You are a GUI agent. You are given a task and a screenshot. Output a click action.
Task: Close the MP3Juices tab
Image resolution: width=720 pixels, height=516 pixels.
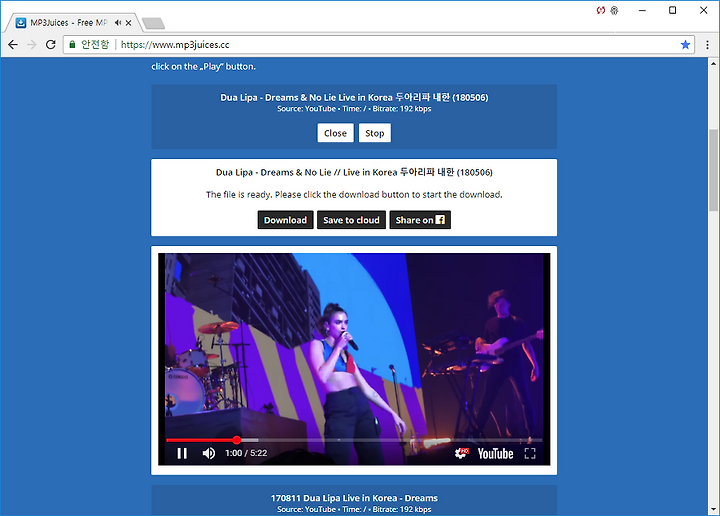click(129, 22)
